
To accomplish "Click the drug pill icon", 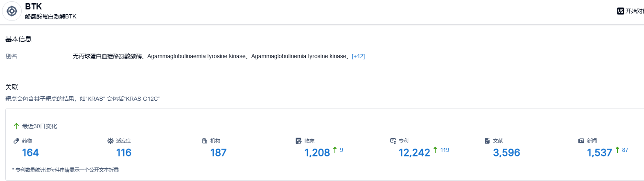I will coord(16,141).
